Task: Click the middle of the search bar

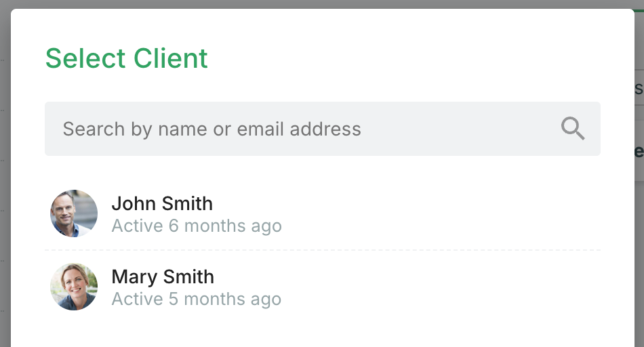Action: point(323,129)
